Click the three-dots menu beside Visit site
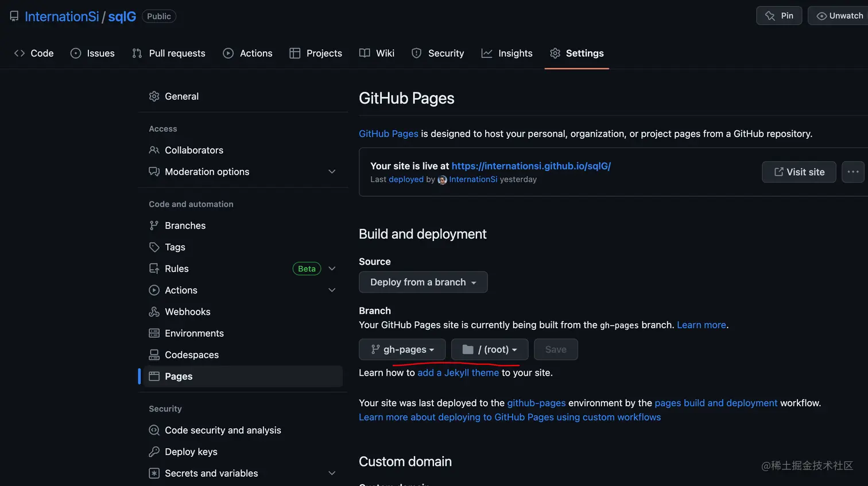 coord(853,172)
